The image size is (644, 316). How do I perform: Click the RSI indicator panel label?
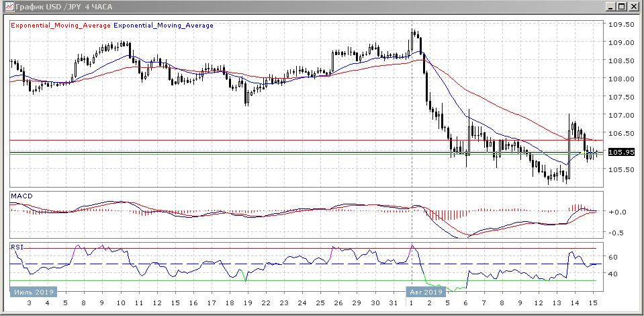[17, 247]
